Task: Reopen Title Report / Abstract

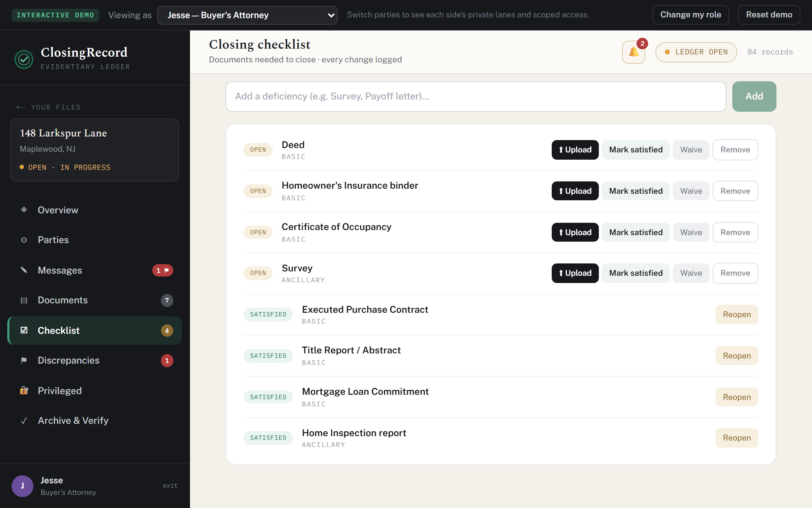Action: [x=737, y=356]
